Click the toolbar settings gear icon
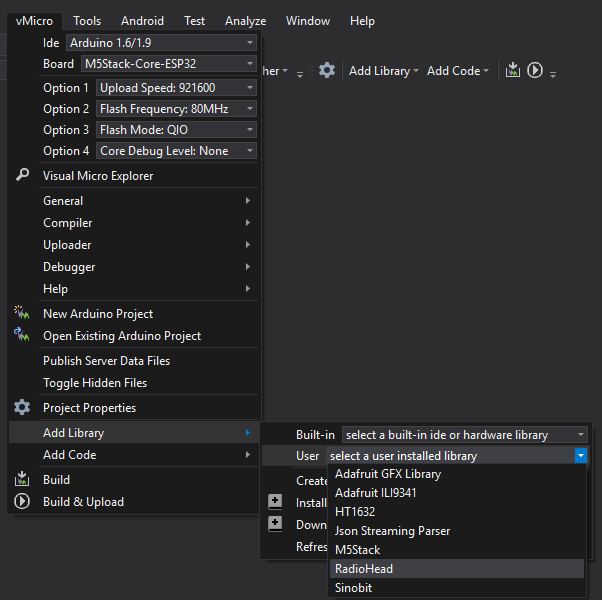 click(327, 70)
